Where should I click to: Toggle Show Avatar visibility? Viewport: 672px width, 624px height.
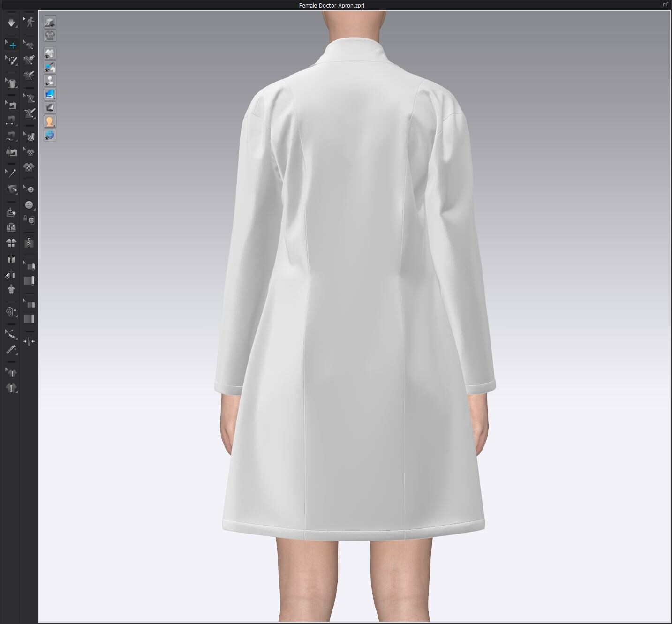(x=50, y=80)
